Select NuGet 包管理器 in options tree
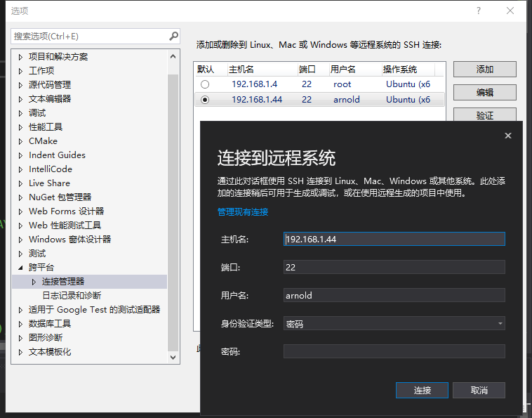The width and height of the screenshot is (532, 418). (60, 197)
